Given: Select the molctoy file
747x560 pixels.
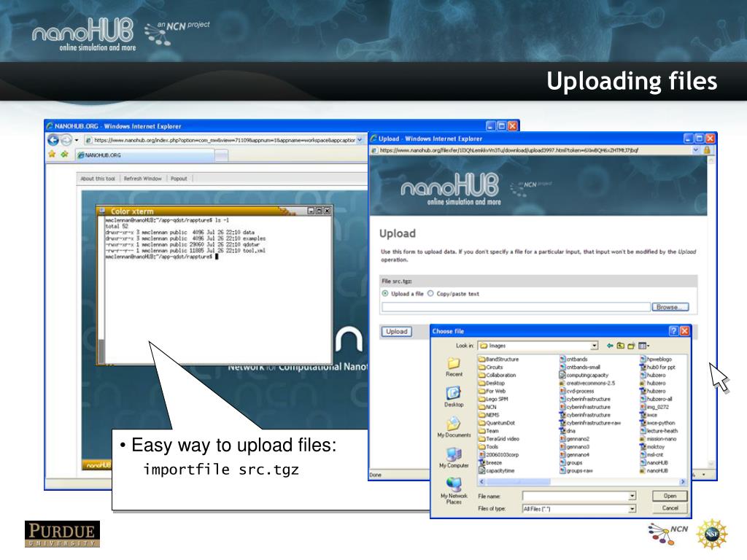Looking at the screenshot, I should (x=652, y=447).
